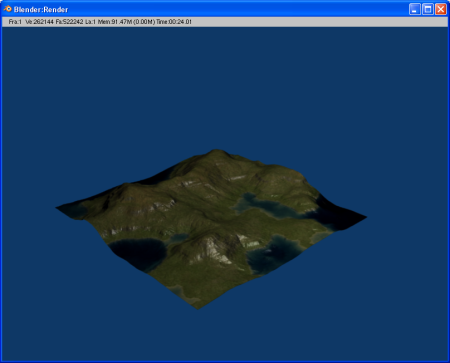Click the 'Ve:262144' vertex count text
The height and width of the screenshot is (363, 450).
click(x=39, y=22)
